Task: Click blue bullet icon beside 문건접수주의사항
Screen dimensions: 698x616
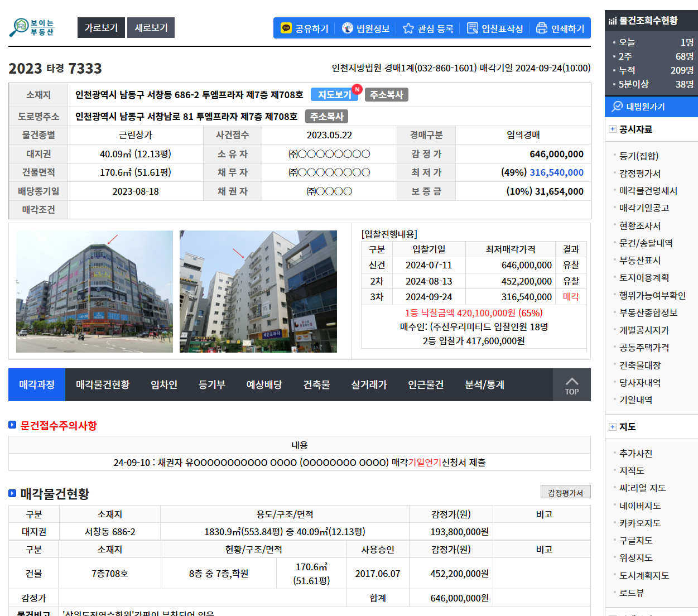Action: pyautogui.click(x=12, y=425)
